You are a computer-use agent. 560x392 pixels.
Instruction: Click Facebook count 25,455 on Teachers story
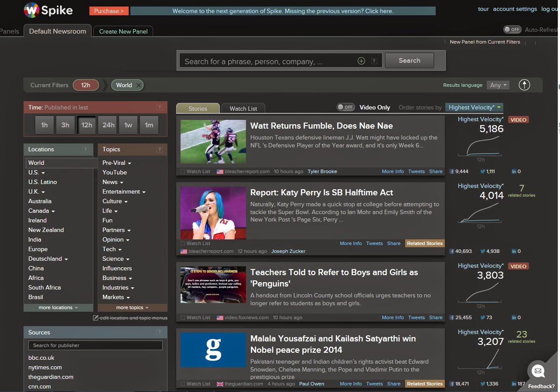(x=461, y=317)
